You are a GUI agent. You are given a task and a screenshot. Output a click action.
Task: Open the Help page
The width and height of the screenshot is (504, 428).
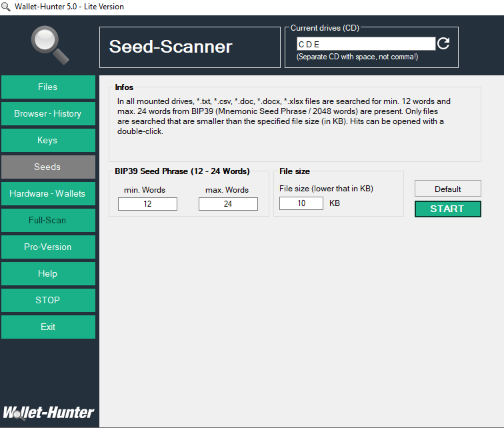[48, 273]
